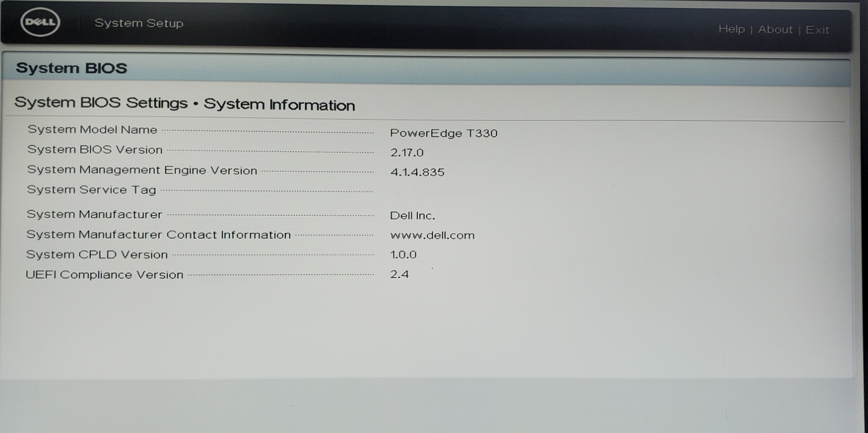Screen dimensions: 868x433
Task: Select the System Model Name label
Action: pos(92,130)
